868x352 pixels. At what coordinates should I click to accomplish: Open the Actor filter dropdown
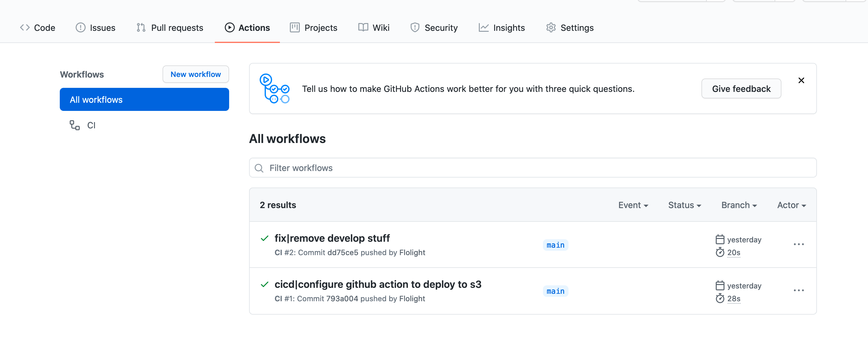click(x=791, y=205)
